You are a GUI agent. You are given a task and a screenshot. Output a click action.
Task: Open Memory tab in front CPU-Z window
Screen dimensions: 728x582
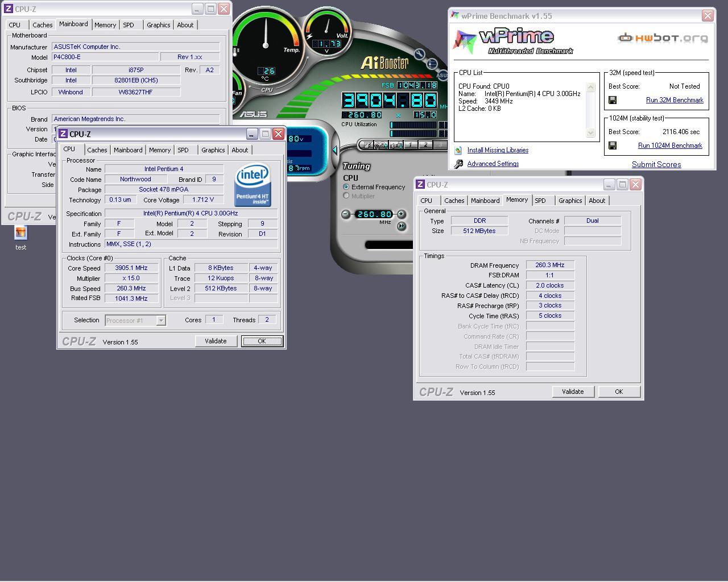click(160, 150)
